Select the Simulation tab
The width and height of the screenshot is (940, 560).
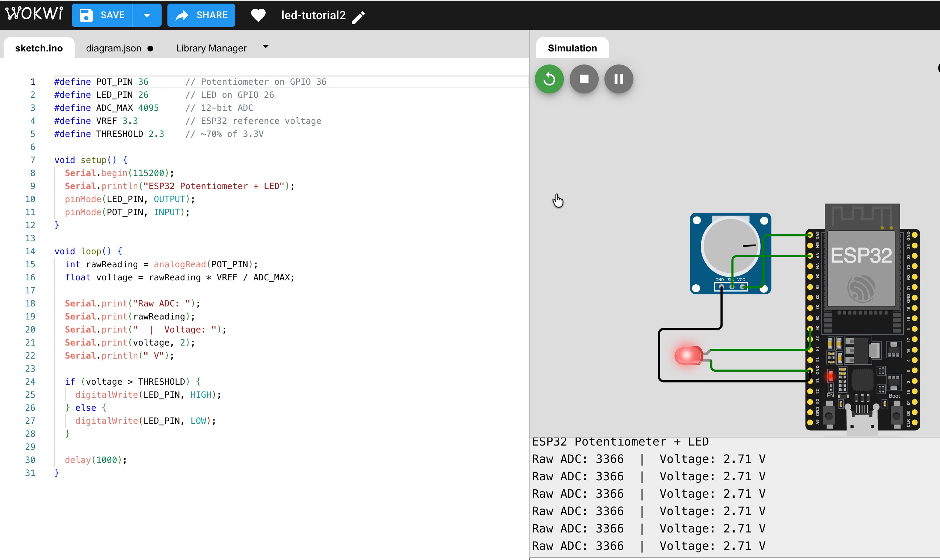(x=572, y=48)
